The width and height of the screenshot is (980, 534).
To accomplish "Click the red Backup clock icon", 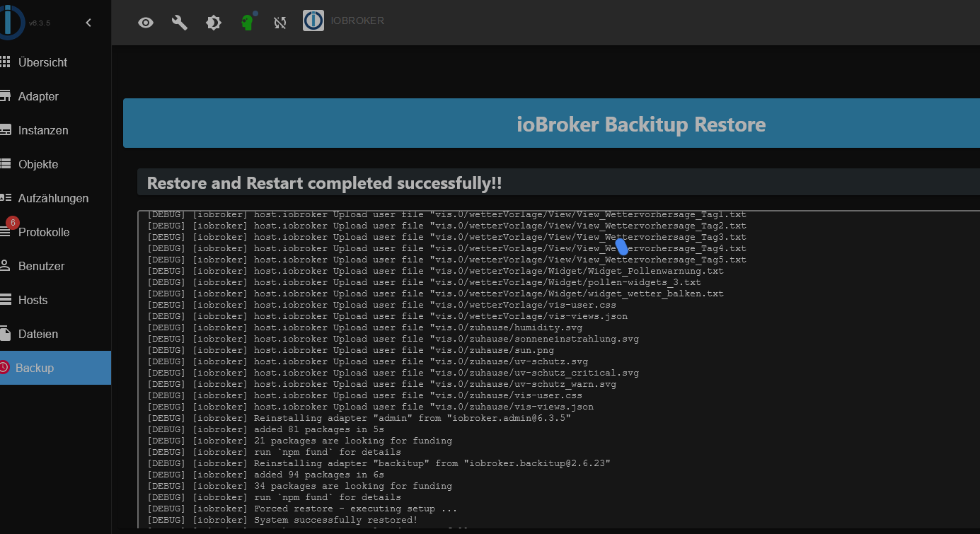I will (x=4, y=368).
